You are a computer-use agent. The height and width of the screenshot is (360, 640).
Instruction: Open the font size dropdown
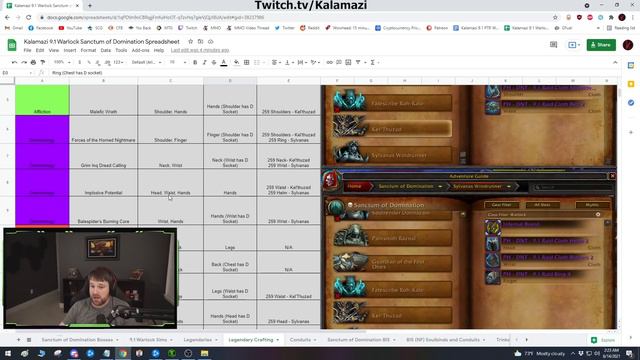[x=178, y=62]
